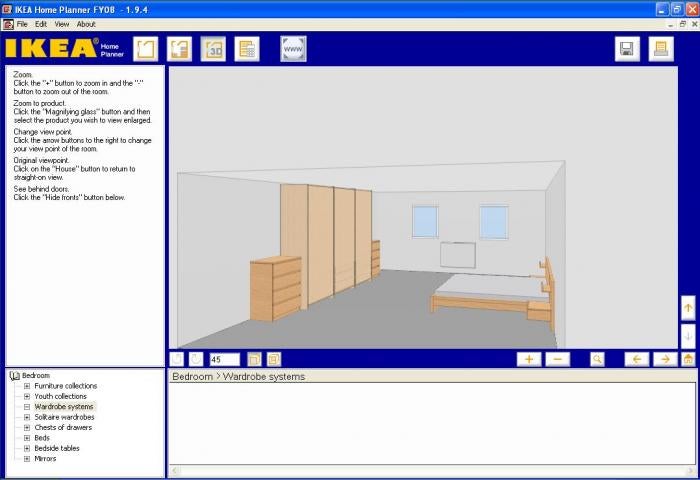Activate the magnifying glass zoom-to-product tool
The height and width of the screenshot is (480, 700).
click(x=597, y=359)
